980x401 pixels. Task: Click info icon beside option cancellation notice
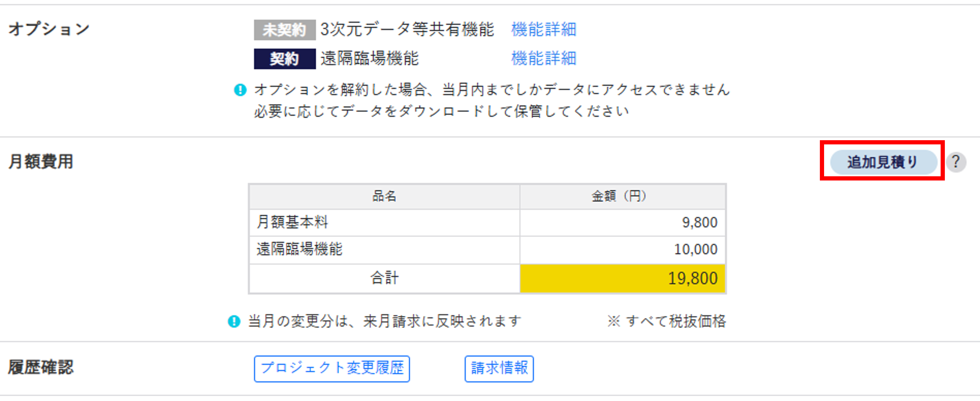point(240,90)
